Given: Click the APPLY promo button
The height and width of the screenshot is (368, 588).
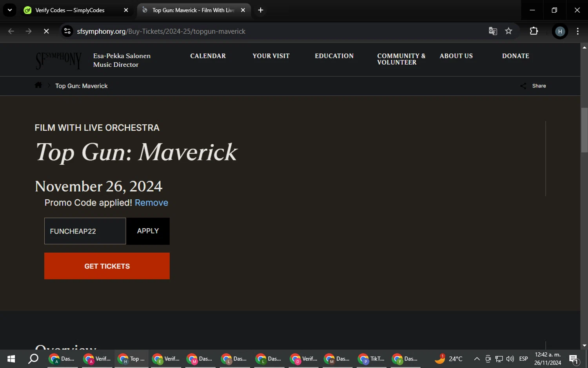Looking at the screenshot, I should (x=148, y=231).
